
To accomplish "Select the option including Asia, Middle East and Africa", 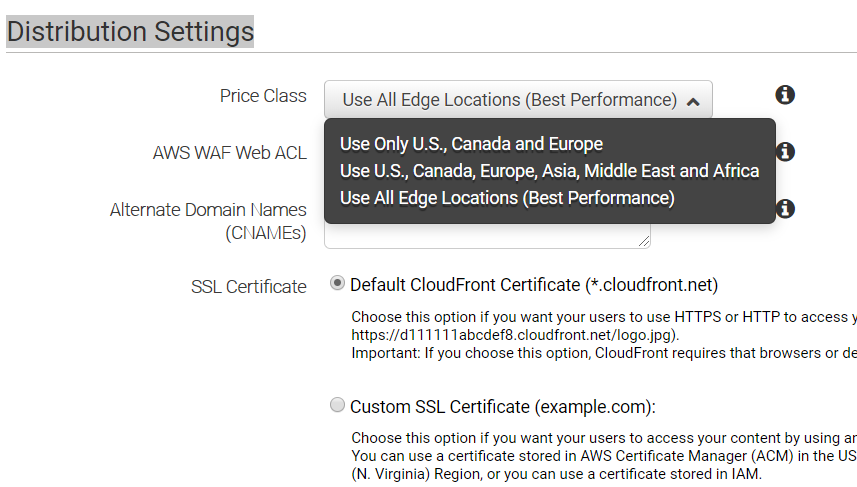I will pyautogui.click(x=549, y=171).
